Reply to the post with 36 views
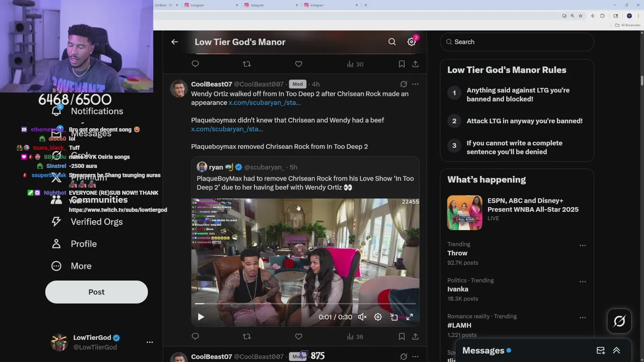 tap(195, 336)
